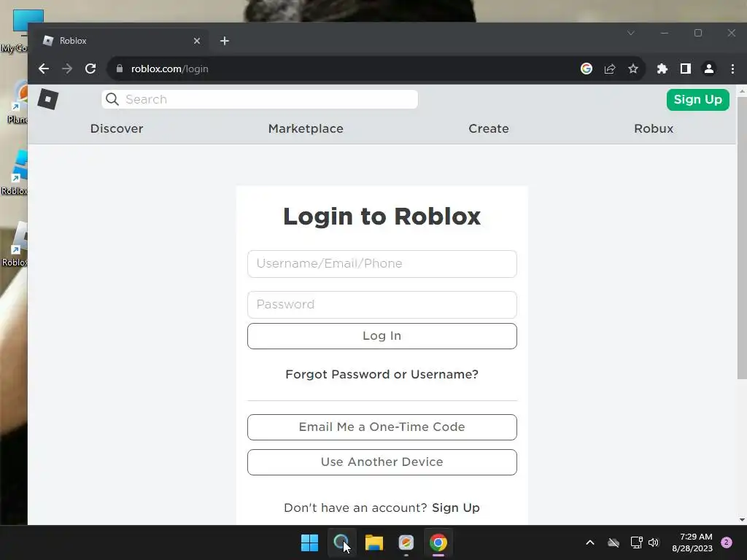Open the Discover menu
This screenshot has height=560, width=747.
coord(117,128)
